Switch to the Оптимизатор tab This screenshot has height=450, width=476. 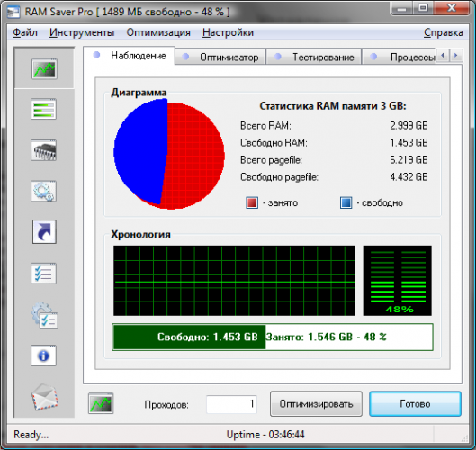click(220, 57)
